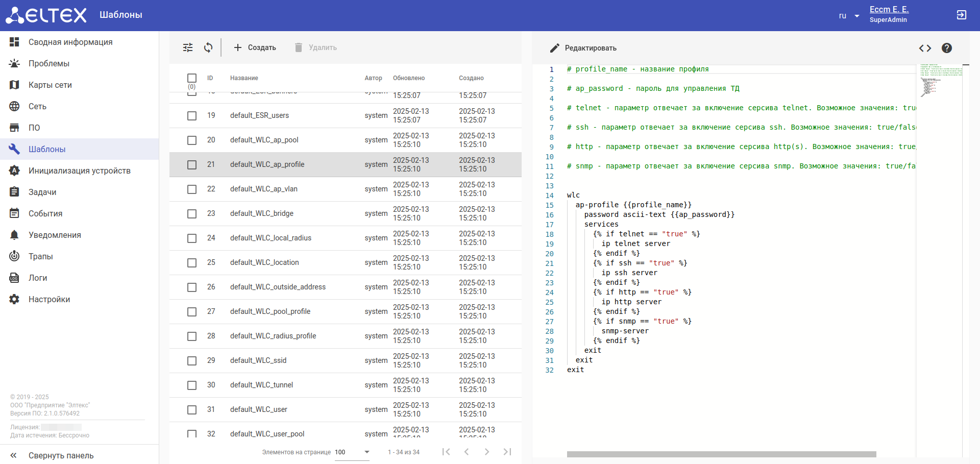Sort the table by the Обновлено column

click(409, 78)
